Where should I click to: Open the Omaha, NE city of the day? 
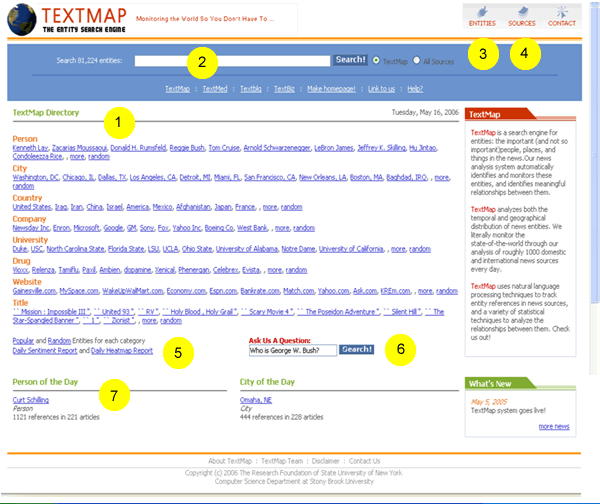click(x=256, y=400)
